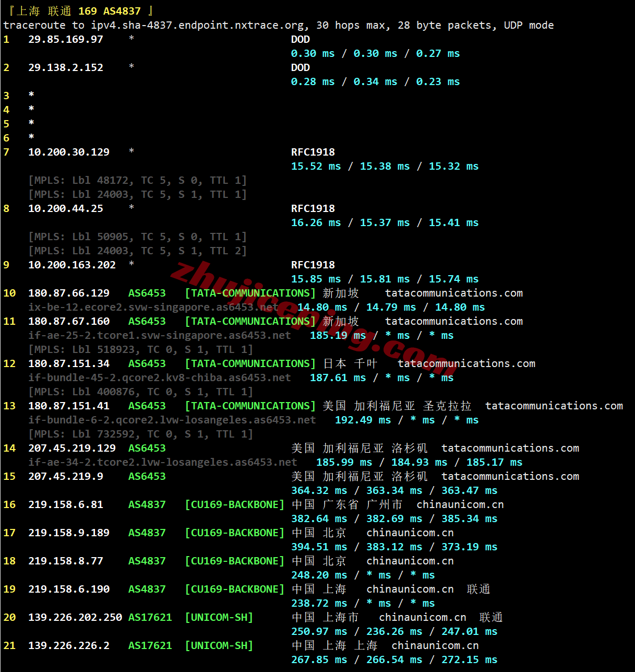Click the MPLS line 'Lbl 24003 ... TTL 2'
The image size is (635, 672).
[137, 251]
